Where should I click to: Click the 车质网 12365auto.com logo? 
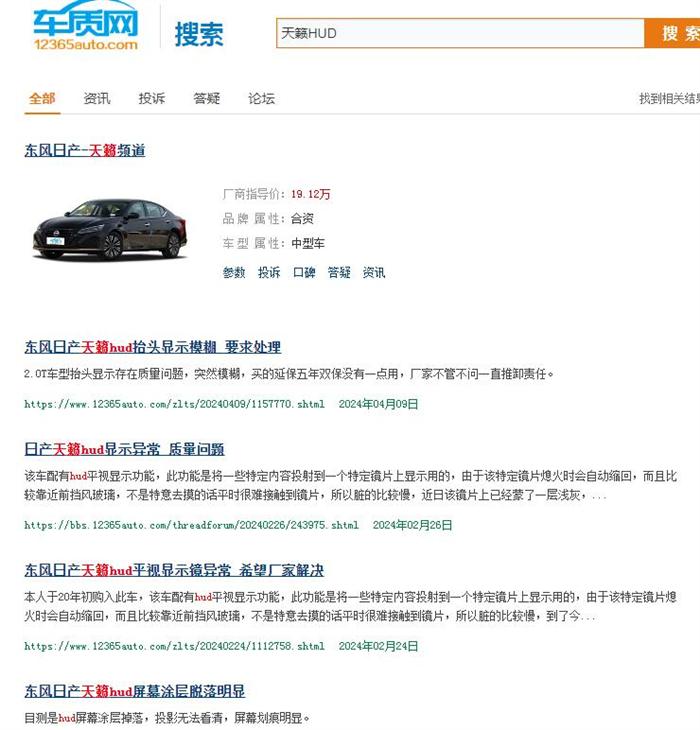coord(86,26)
